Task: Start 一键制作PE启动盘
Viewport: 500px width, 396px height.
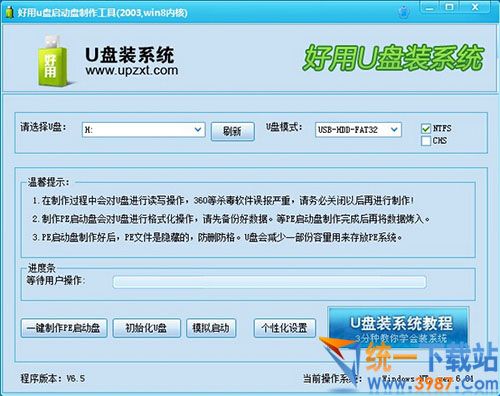Action: tap(64, 328)
